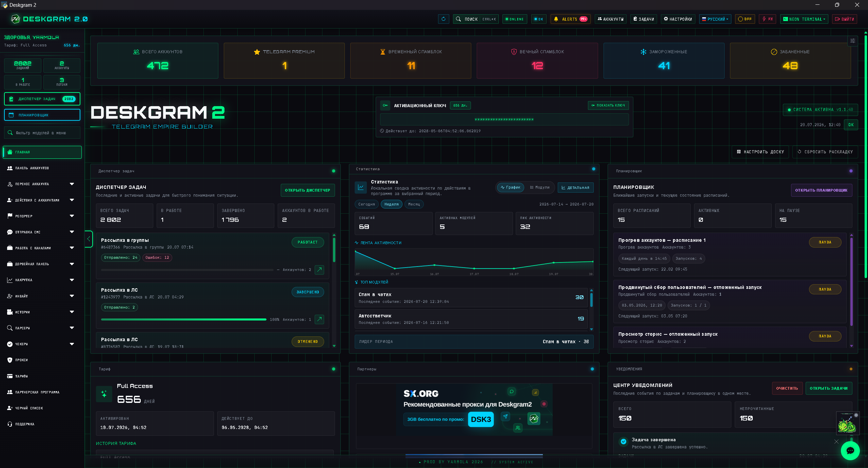Select Главная in the sidebar

[x=42, y=152]
